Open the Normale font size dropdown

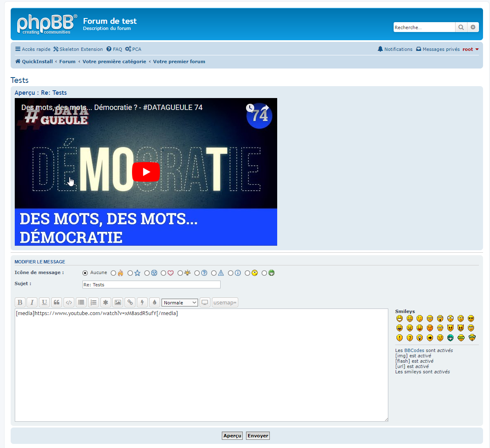[x=180, y=303]
